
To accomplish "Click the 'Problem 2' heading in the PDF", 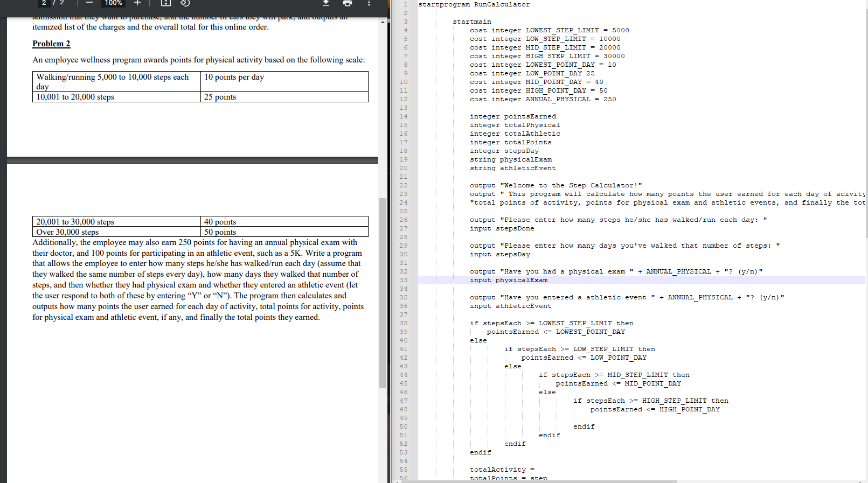I will [51, 44].
